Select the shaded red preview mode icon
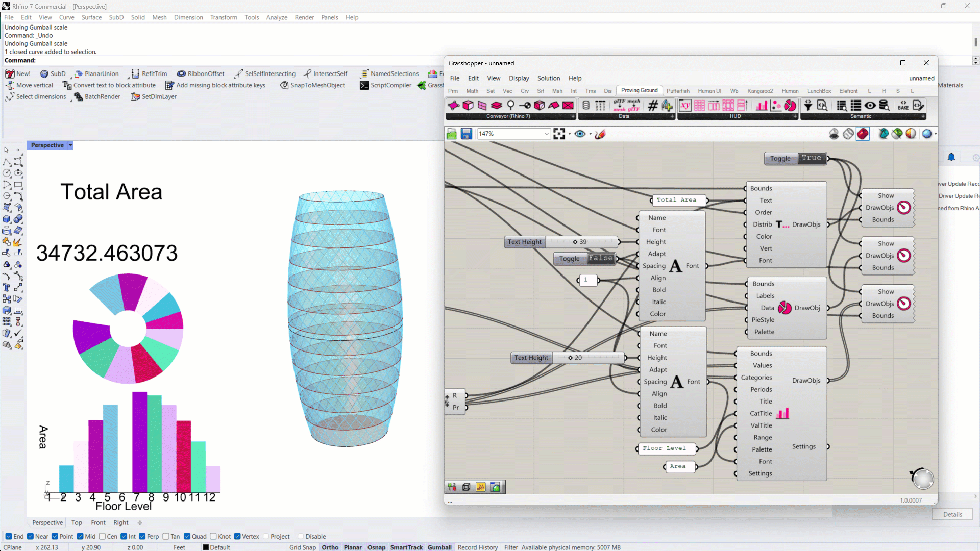The height and width of the screenshot is (551, 980). pos(863,134)
